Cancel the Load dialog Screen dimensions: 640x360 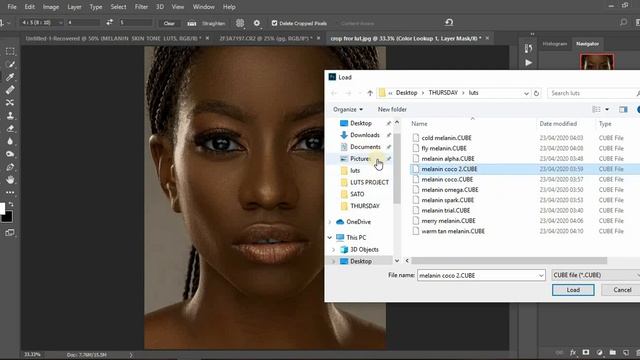click(x=622, y=290)
